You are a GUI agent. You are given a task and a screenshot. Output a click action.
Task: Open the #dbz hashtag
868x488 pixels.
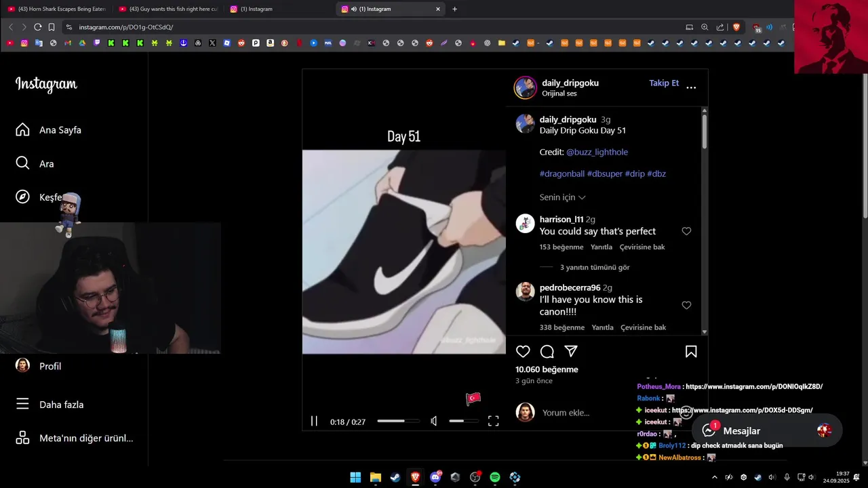click(656, 174)
